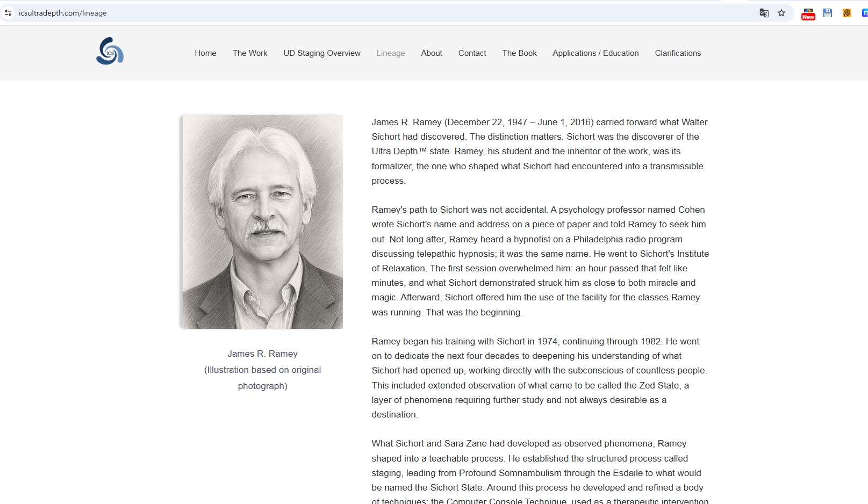Click the ICS spiral logo
This screenshot has height=504, width=868.
click(110, 51)
